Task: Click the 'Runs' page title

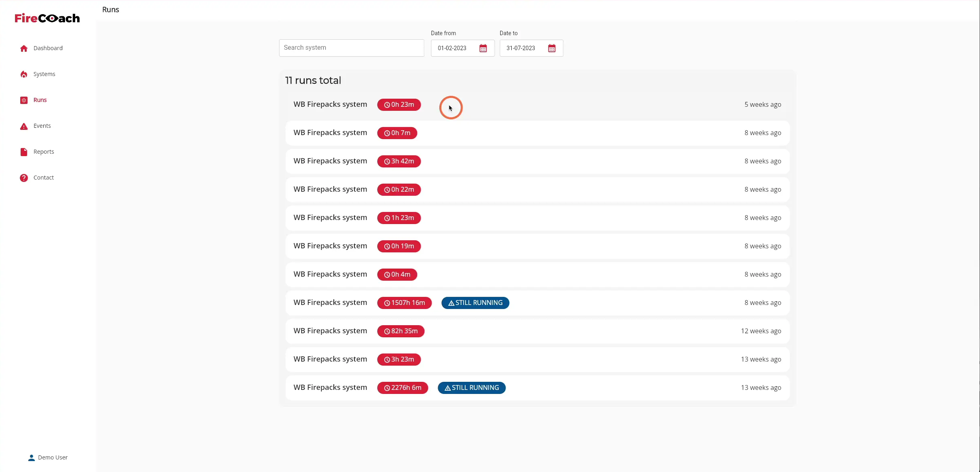Action: 110,9
